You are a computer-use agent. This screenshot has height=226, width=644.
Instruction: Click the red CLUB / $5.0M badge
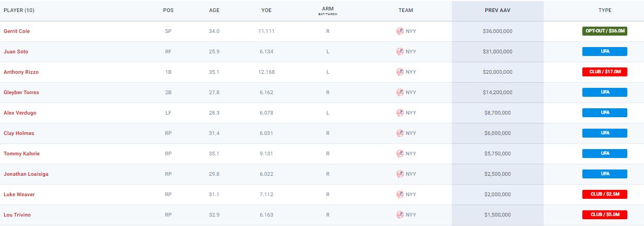605,215
